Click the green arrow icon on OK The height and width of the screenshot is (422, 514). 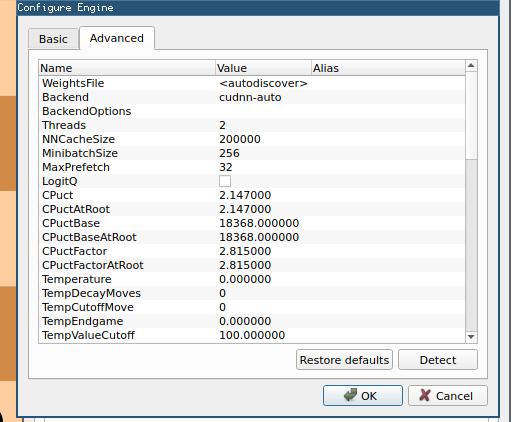pyautogui.click(x=350, y=395)
